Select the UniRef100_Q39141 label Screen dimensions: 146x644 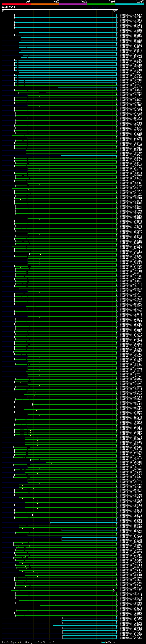[x=131, y=399]
